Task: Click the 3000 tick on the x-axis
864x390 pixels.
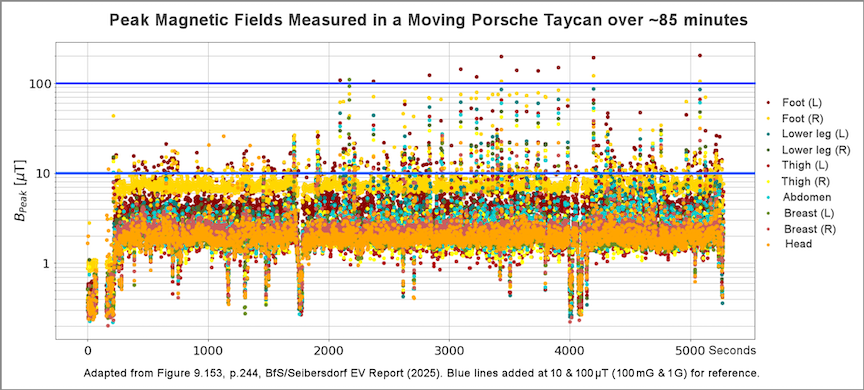Action: 449,350
